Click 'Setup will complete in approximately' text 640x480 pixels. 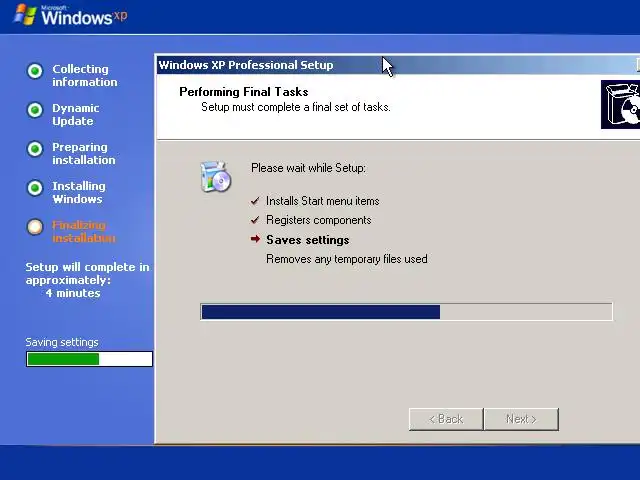click(87, 273)
